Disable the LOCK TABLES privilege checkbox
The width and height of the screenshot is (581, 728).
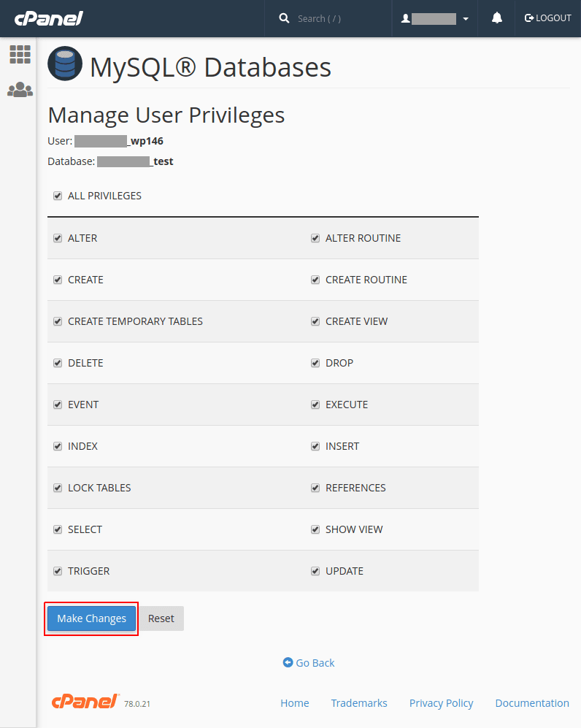coord(57,487)
